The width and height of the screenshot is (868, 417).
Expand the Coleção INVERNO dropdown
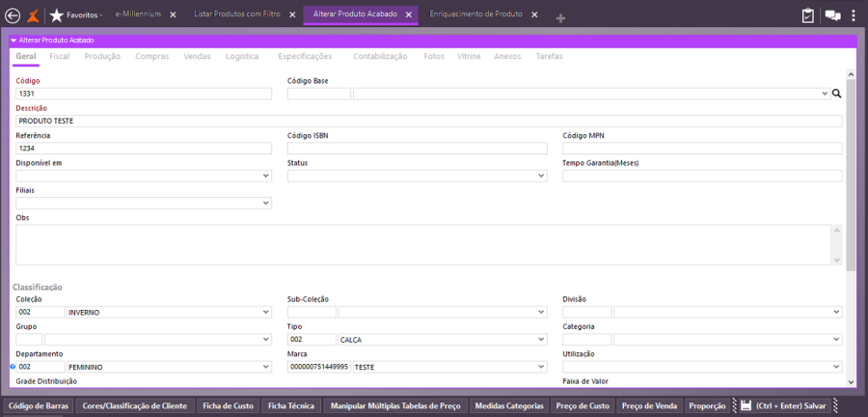tap(267, 313)
